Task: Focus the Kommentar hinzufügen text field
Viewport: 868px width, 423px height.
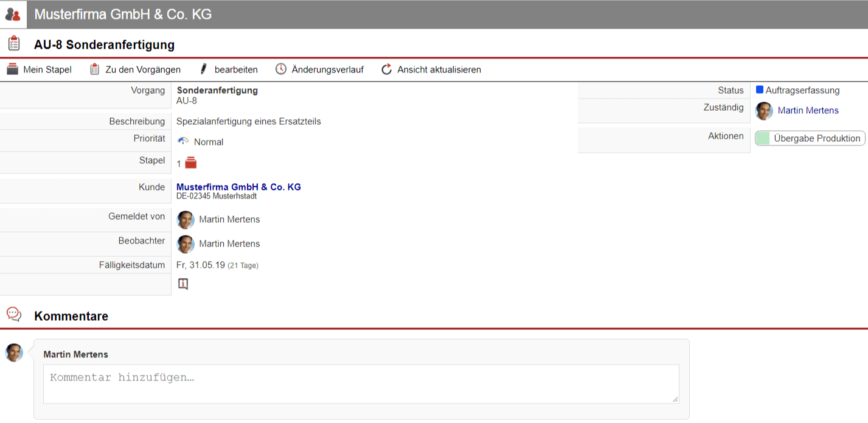Action: (361, 383)
